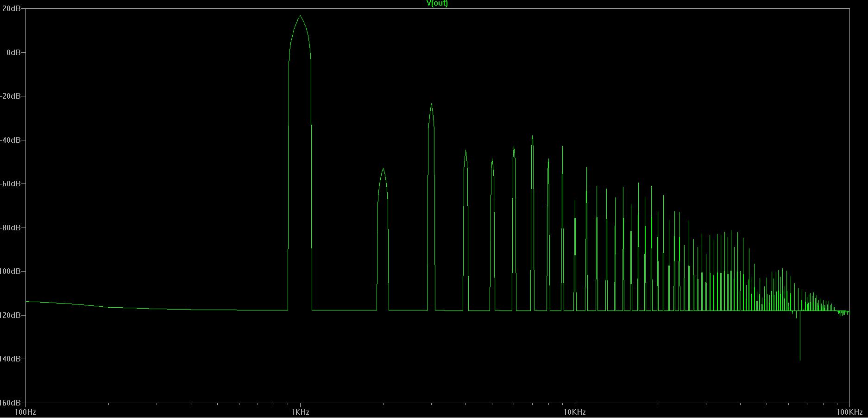The image size is (868, 418).
Task: Click the second harmonic peak at 2KHz
Action: point(383,169)
